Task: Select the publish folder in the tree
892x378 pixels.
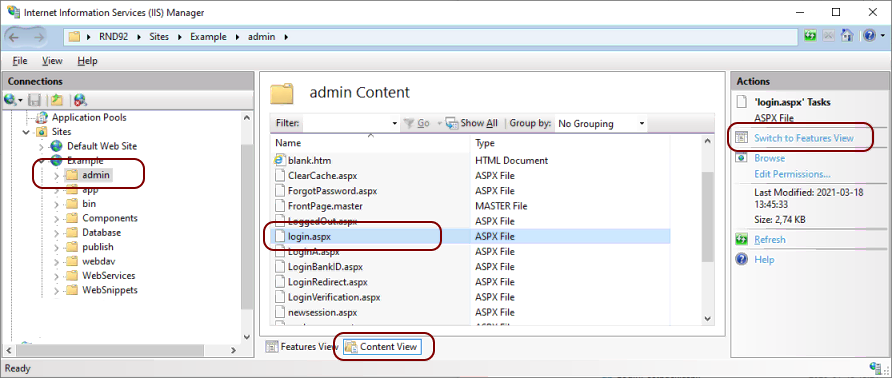Action: [x=98, y=247]
